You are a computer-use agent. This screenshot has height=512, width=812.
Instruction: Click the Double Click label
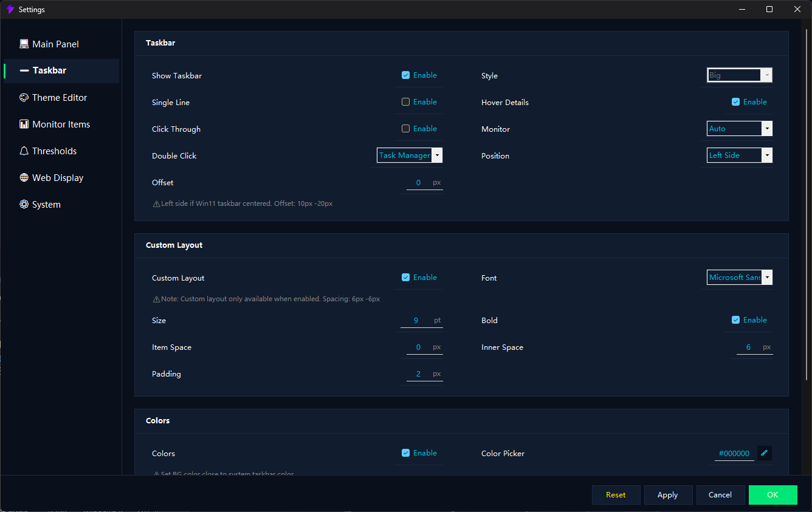[174, 156]
